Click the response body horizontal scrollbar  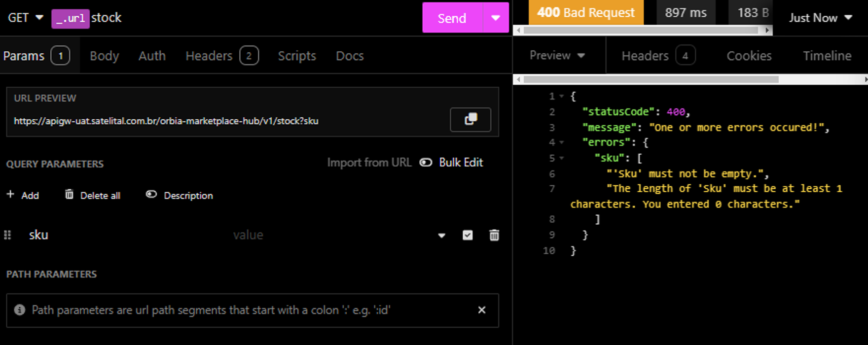651,79
